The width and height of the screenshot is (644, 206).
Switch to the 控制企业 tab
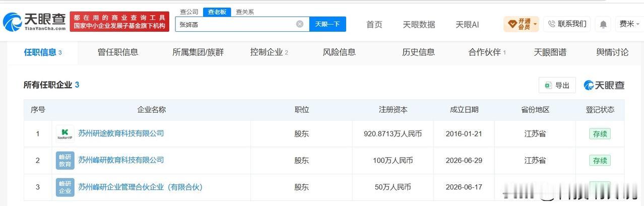269,52
